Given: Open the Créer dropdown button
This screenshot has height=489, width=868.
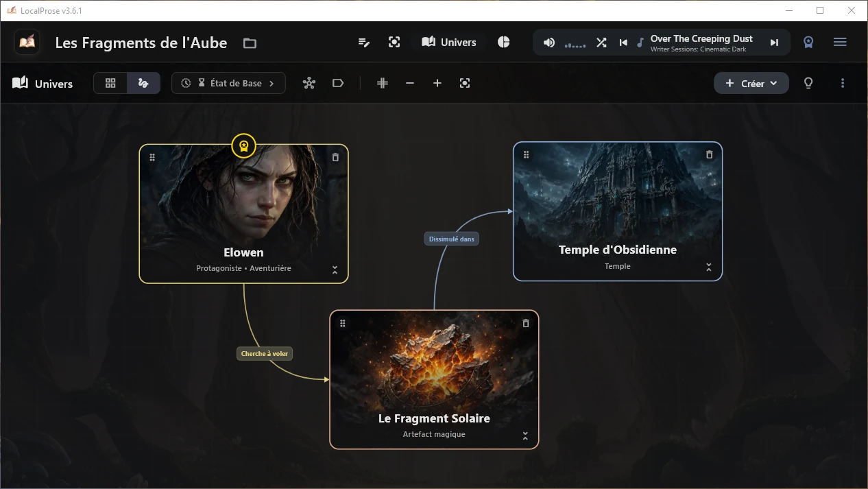Looking at the screenshot, I should pyautogui.click(x=751, y=83).
